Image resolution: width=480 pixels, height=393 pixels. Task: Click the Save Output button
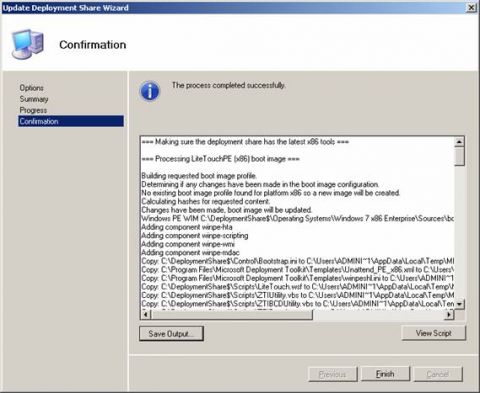(171, 333)
